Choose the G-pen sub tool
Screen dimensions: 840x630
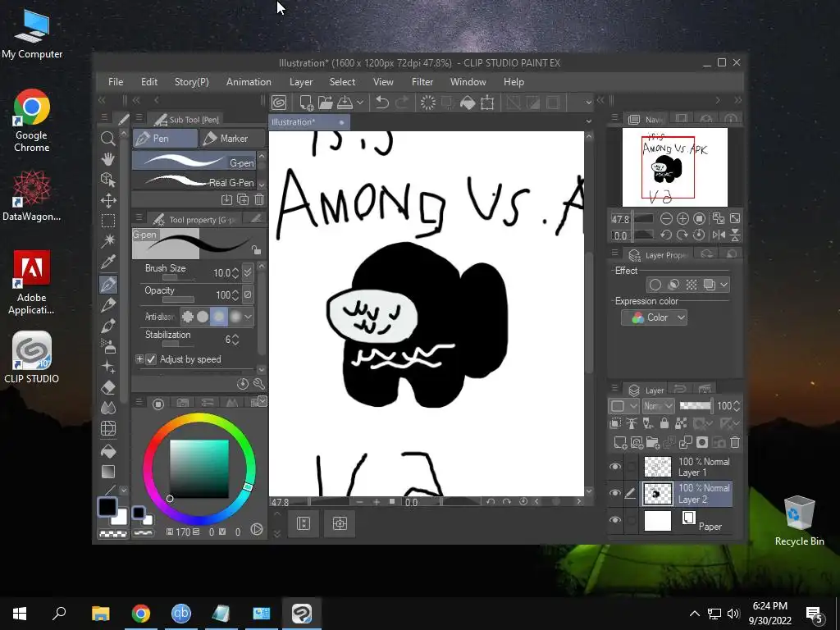tap(194, 161)
